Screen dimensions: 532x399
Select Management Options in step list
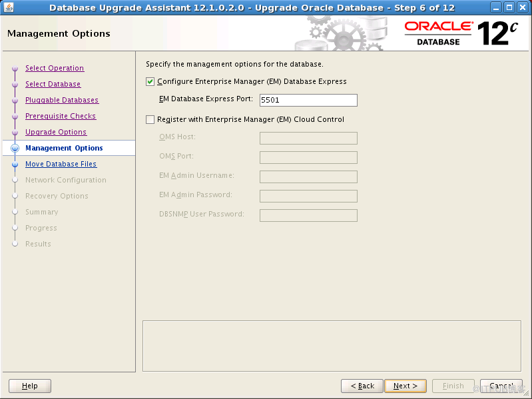coord(64,148)
